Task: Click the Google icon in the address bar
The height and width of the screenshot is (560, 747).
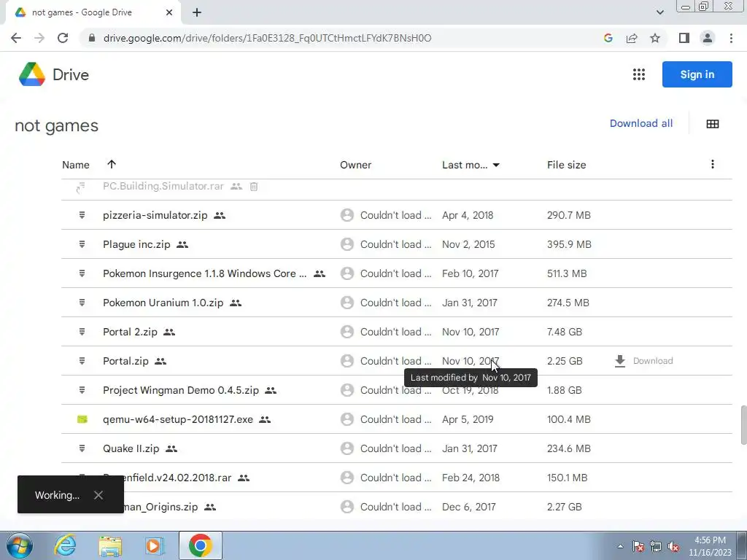Action: click(x=608, y=38)
